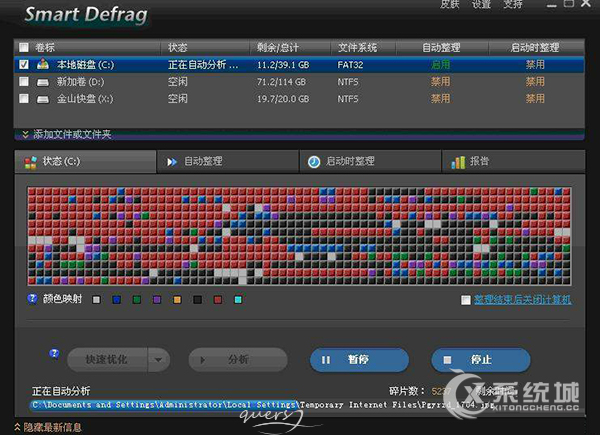Image resolution: width=600 pixels, height=435 pixels.
Task: Open the 快速优化 dropdown arrow
Action: pos(158,360)
